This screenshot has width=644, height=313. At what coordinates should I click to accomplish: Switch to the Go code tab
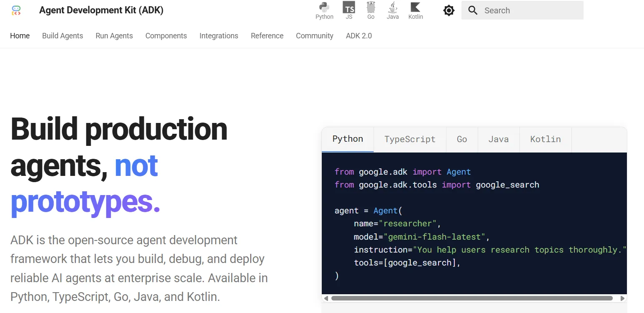click(462, 139)
